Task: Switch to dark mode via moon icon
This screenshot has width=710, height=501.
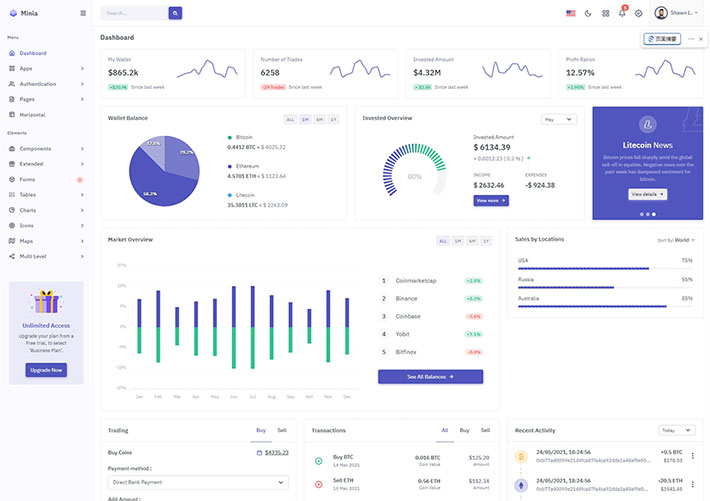Action: point(588,13)
